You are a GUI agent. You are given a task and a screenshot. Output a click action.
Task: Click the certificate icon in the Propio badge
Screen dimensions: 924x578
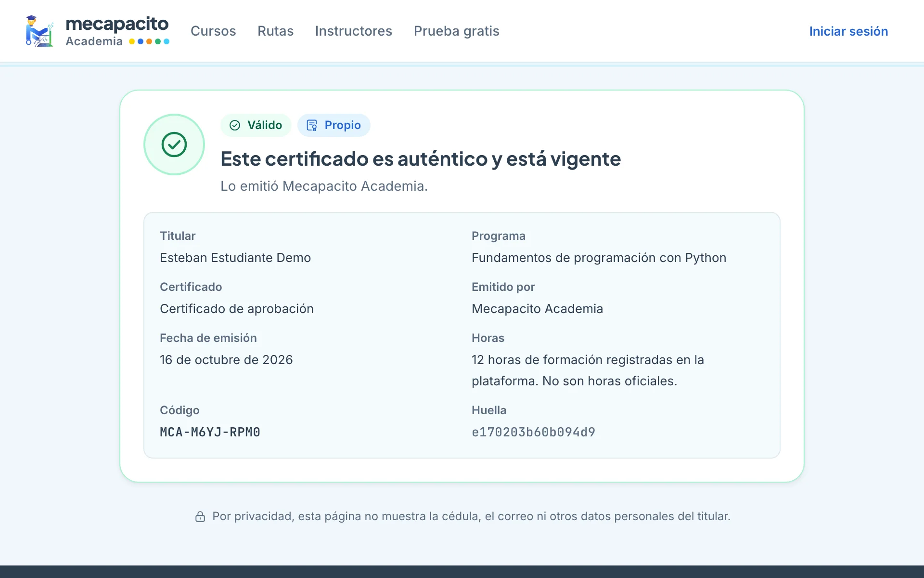coord(312,125)
